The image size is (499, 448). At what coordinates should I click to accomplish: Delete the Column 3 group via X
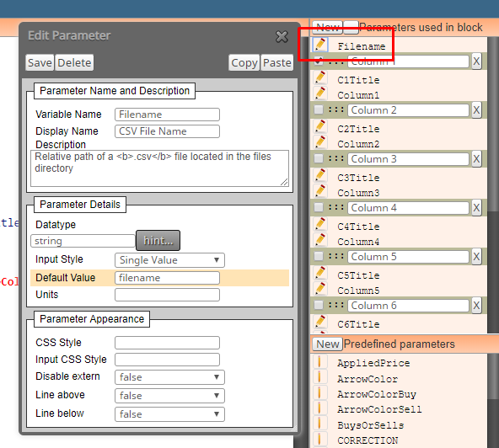476,159
